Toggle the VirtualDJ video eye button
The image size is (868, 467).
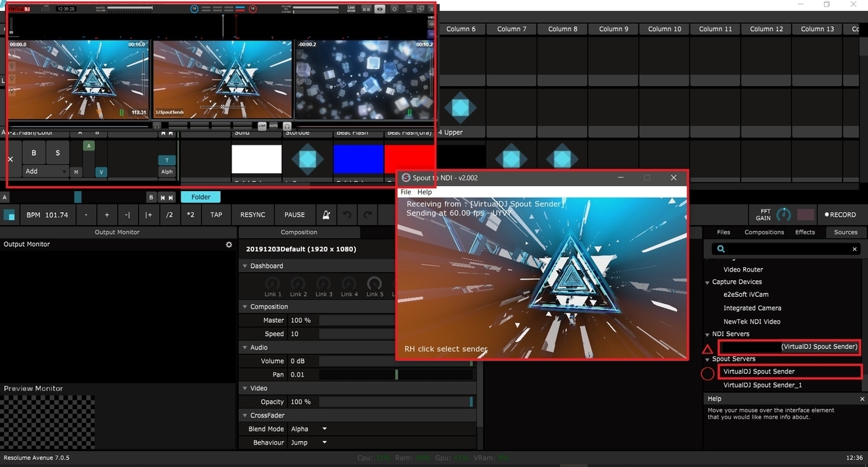[x=380, y=9]
